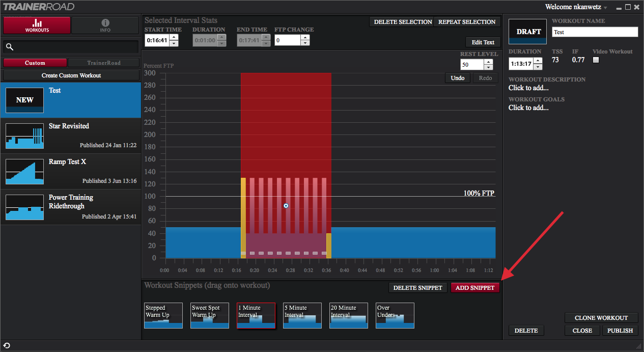Click the right yellow handle of the selection
Viewport: 644px width, 352px height.
tap(329, 246)
